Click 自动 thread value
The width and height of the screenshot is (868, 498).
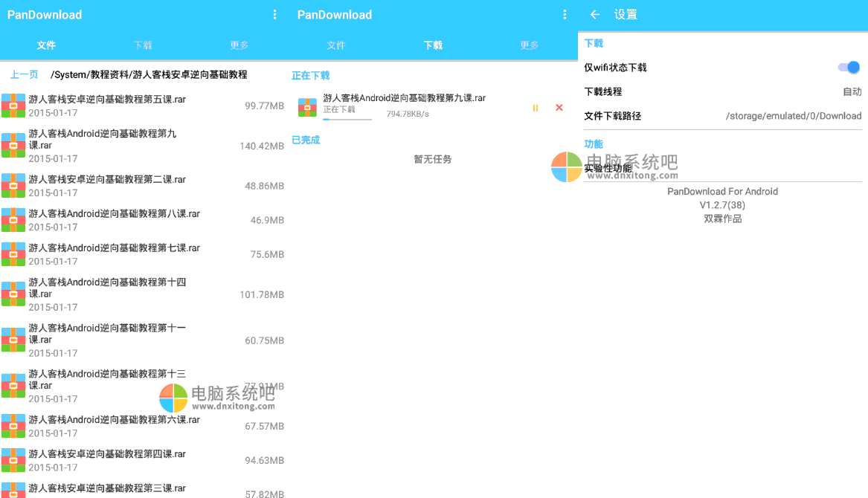tap(852, 92)
